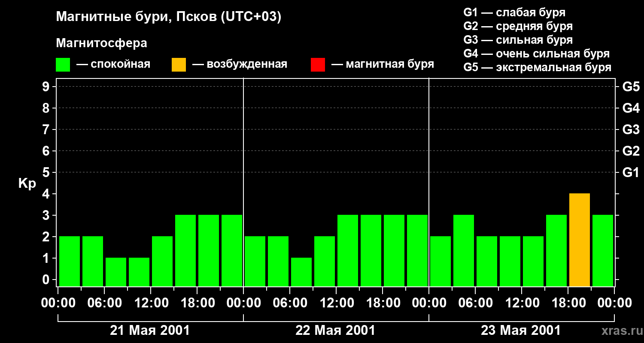Click the 'G1' right axis label
644x343 pixels.
tap(631, 172)
